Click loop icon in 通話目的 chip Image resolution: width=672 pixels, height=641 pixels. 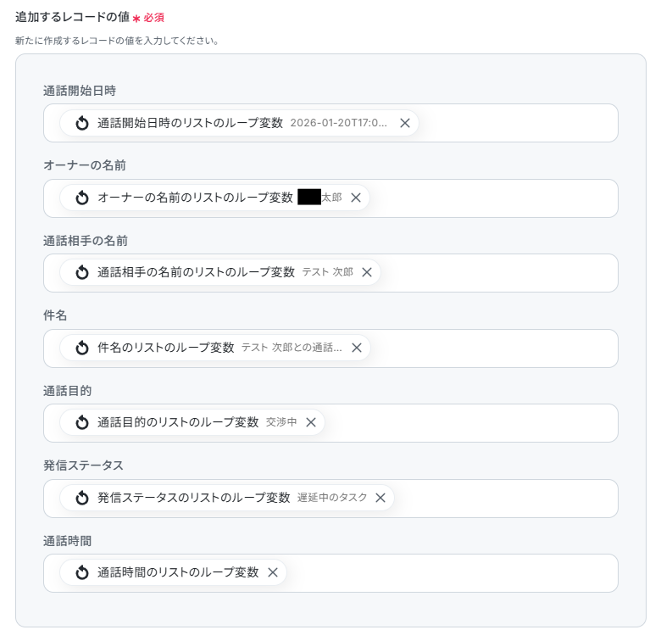pos(82,422)
